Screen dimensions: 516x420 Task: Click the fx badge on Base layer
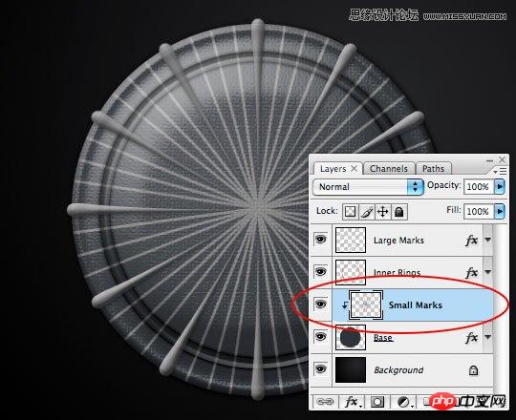click(x=471, y=338)
